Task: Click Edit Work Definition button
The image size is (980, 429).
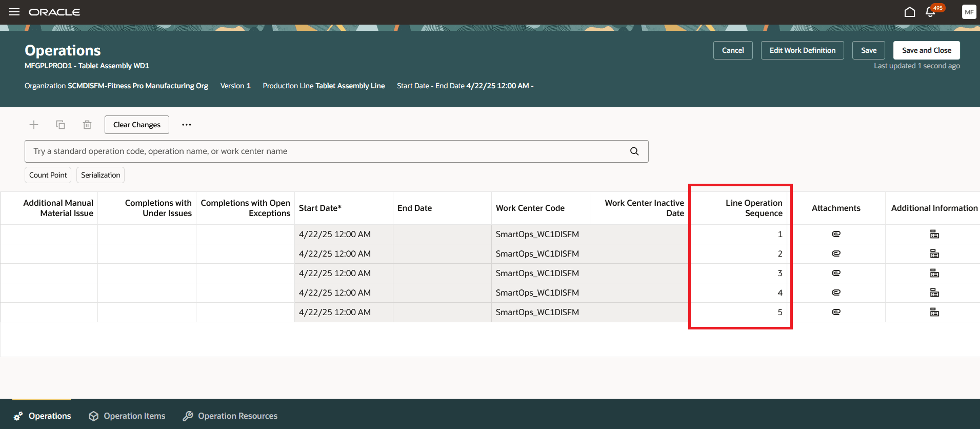Action: pyautogui.click(x=803, y=50)
